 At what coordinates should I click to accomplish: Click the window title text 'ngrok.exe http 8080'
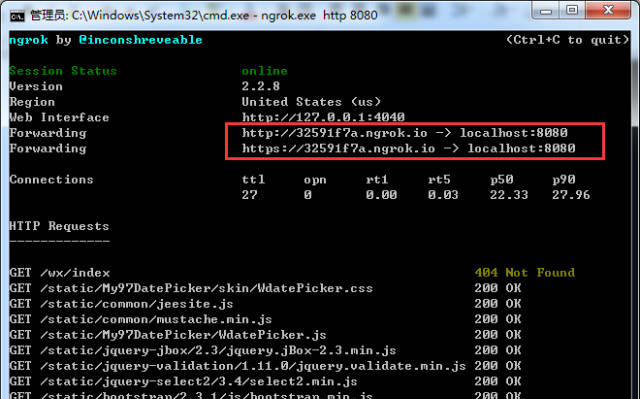[319, 16]
